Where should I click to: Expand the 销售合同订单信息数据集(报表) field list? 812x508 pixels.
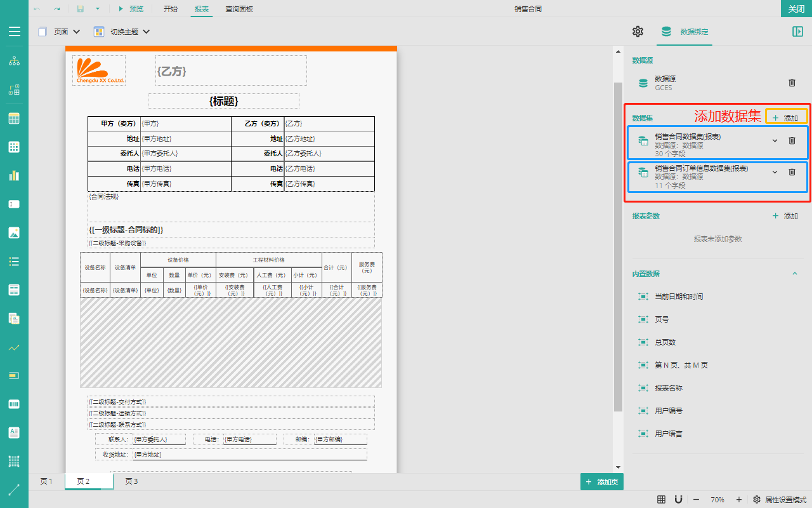(x=775, y=172)
